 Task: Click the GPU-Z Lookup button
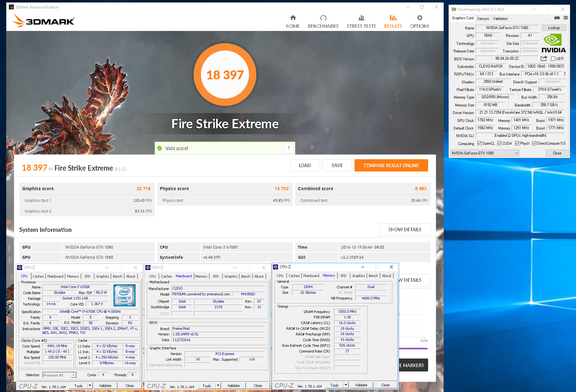[x=554, y=28]
